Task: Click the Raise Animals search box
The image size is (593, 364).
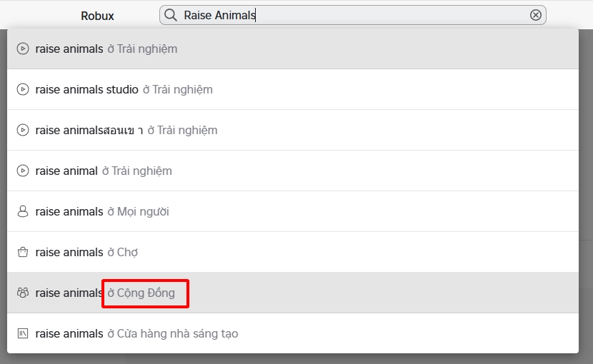Action: click(350, 15)
